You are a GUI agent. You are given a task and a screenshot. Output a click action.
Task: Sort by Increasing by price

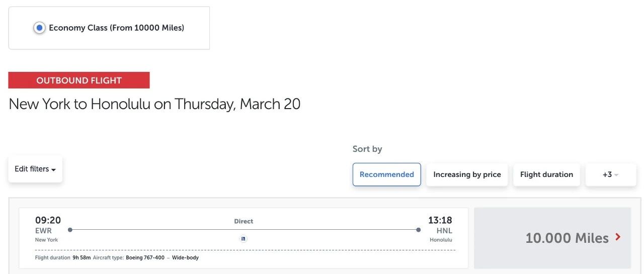point(467,174)
